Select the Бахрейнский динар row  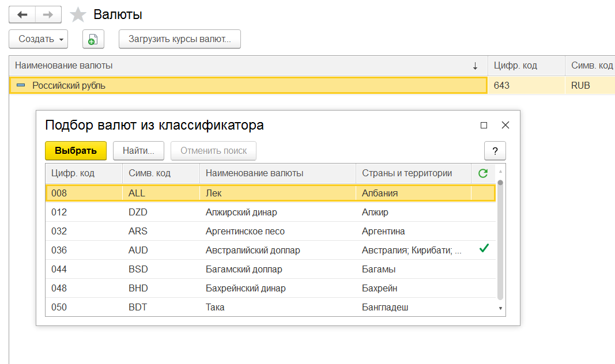point(271,289)
